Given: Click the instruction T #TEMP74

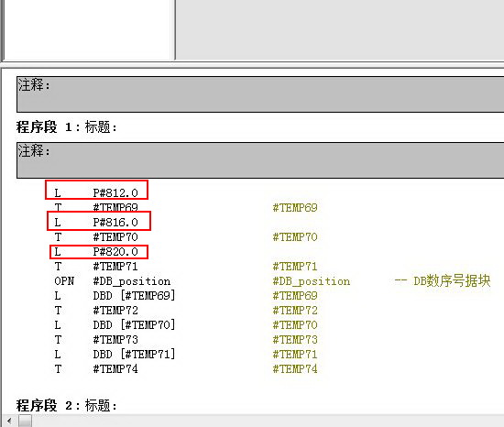Looking at the screenshot, I should click(x=96, y=369).
